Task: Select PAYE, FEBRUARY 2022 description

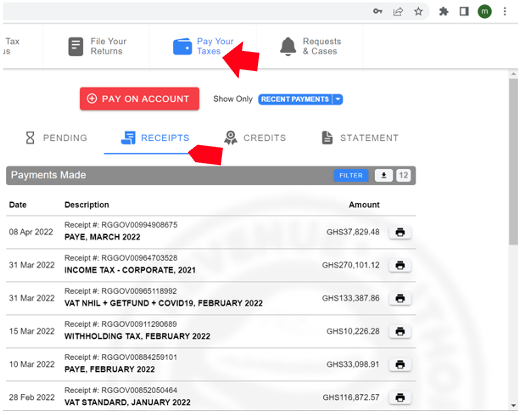Action: click(110, 369)
